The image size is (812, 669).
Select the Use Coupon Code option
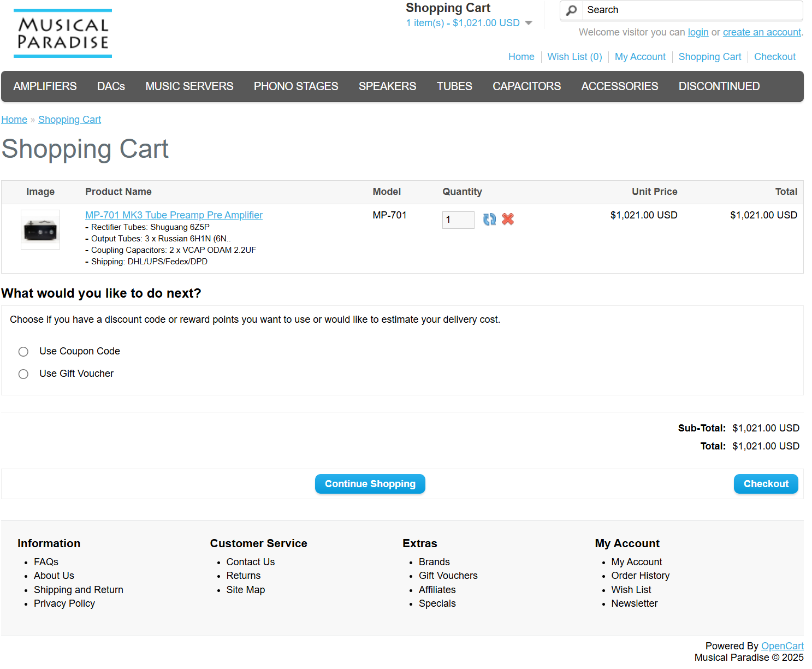23,352
